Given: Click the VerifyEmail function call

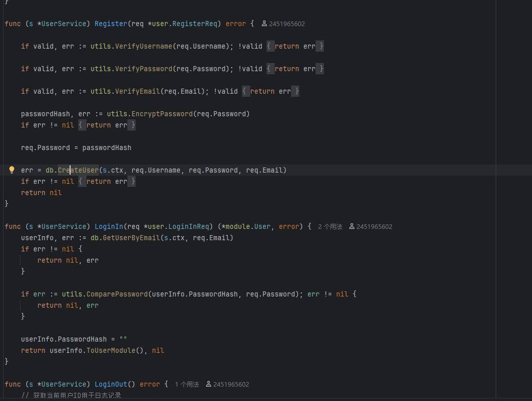Looking at the screenshot, I should [138, 91].
